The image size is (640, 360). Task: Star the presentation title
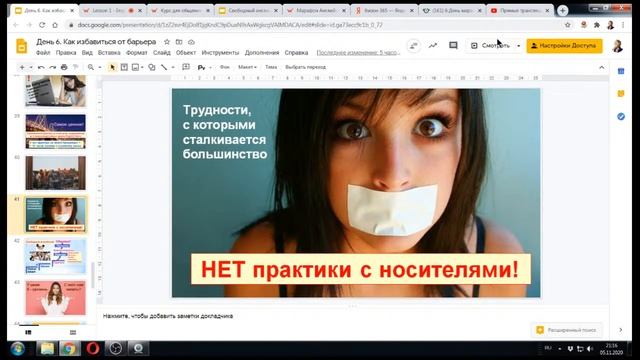click(167, 42)
